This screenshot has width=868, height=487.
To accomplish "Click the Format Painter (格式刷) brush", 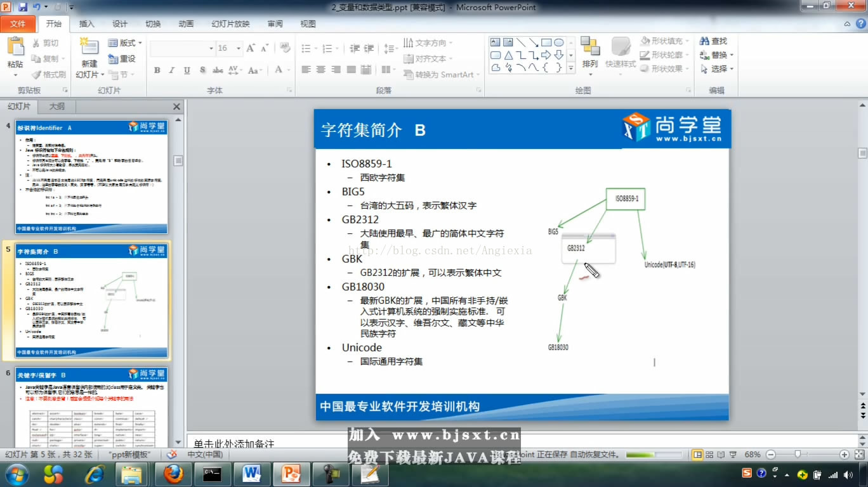I will 49,74.
